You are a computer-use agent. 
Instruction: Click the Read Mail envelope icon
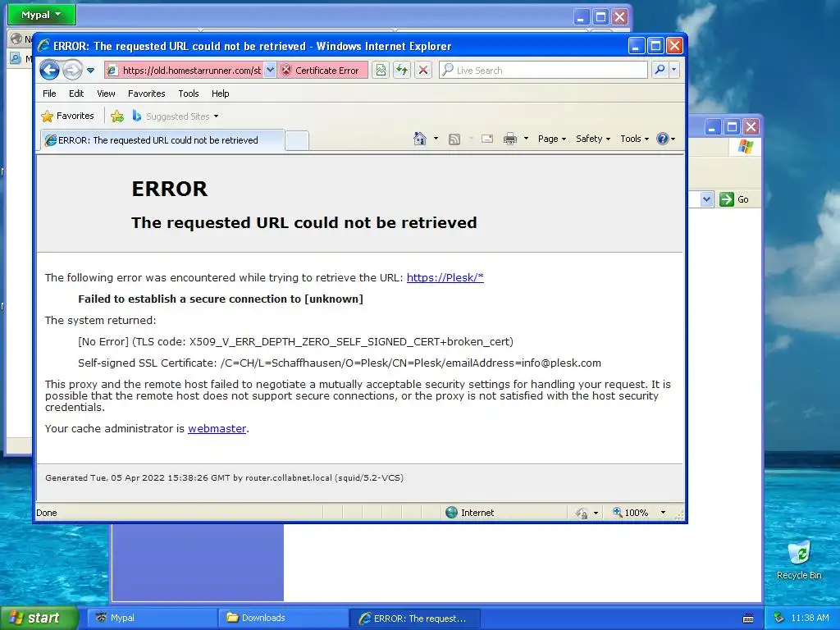point(487,139)
